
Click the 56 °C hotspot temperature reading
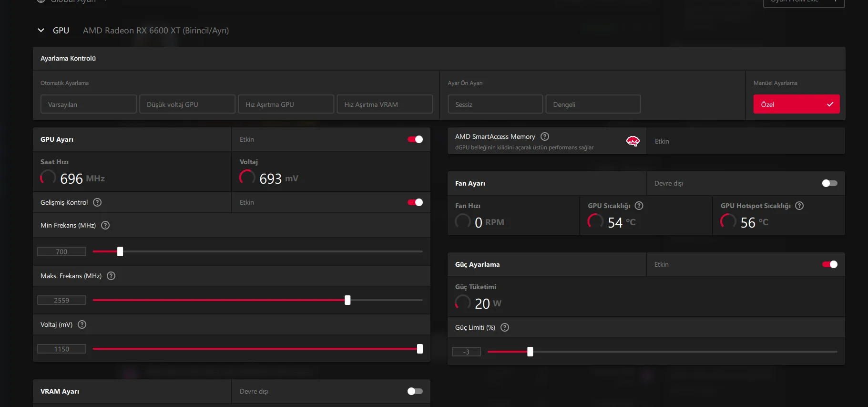coord(755,222)
